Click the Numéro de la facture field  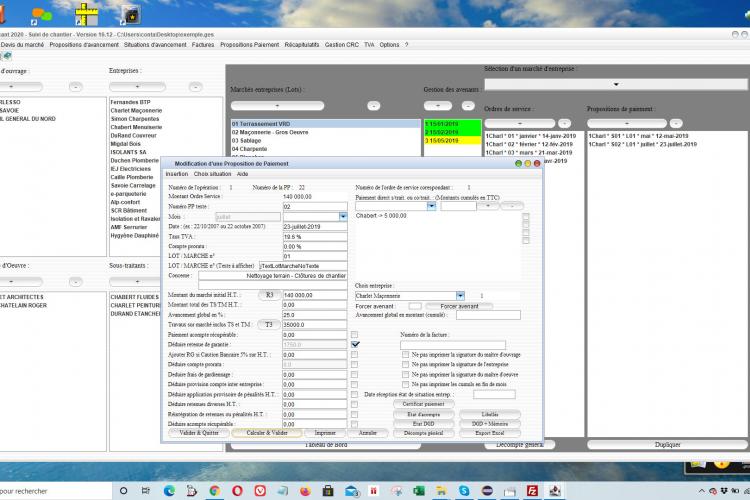[452, 344]
